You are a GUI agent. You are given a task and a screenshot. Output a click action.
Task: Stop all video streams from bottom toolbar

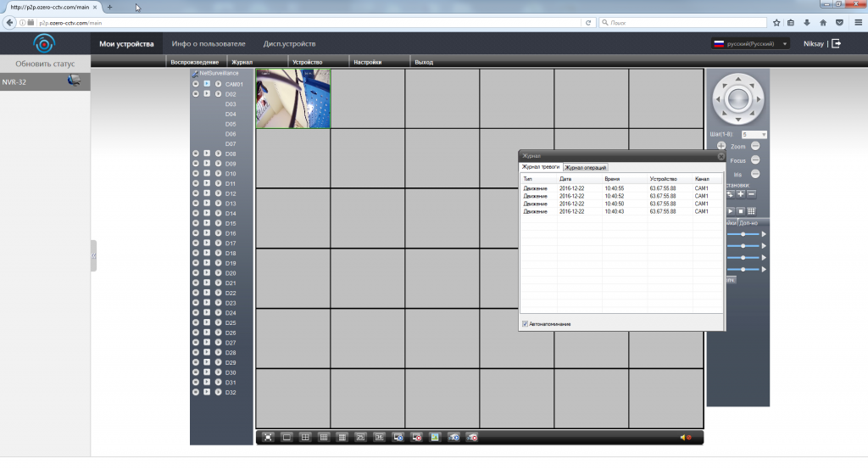coord(417,437)
